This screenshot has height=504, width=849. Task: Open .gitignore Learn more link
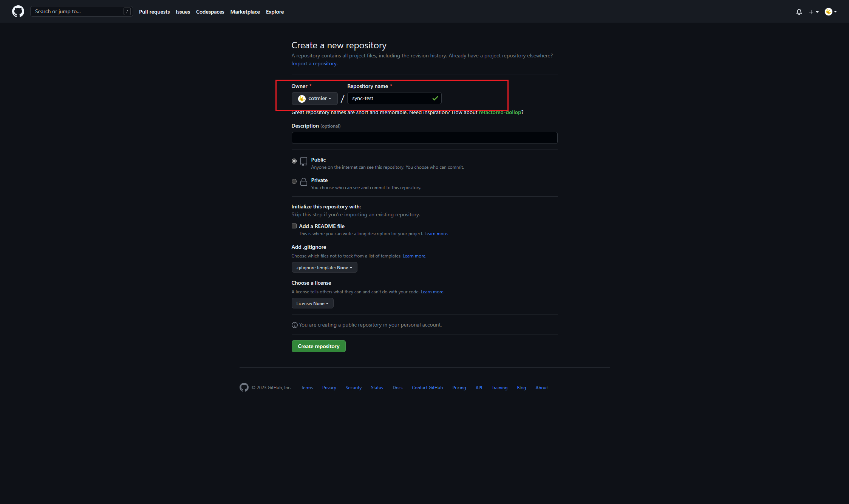click(414, 256)
